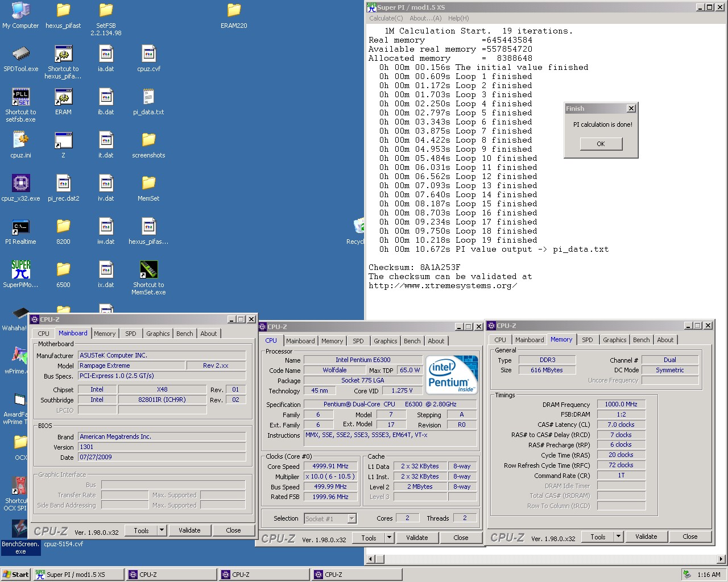728x582 pixels.
Task: Select Mainboard tab in Memory CPU-Z window
Action: (530, 340)
